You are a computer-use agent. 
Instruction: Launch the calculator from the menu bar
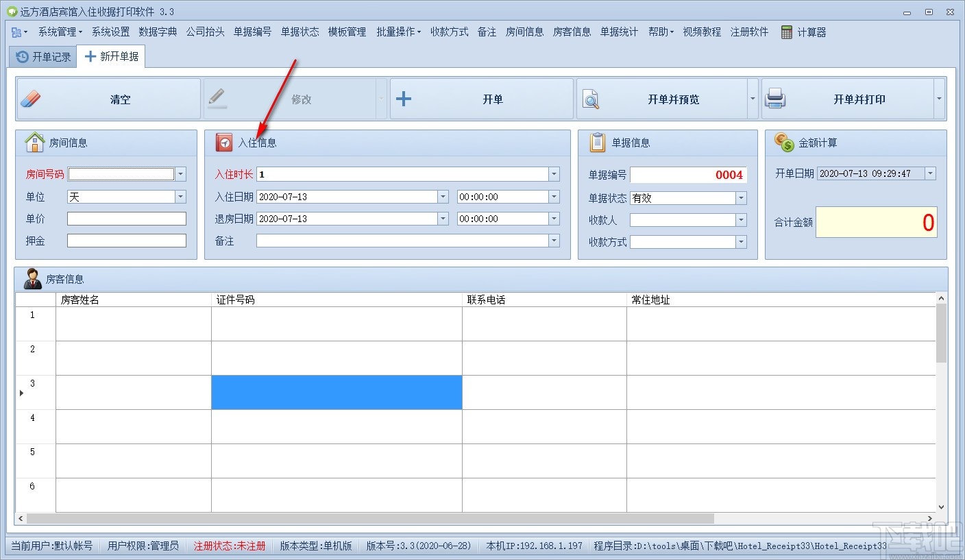803,32
